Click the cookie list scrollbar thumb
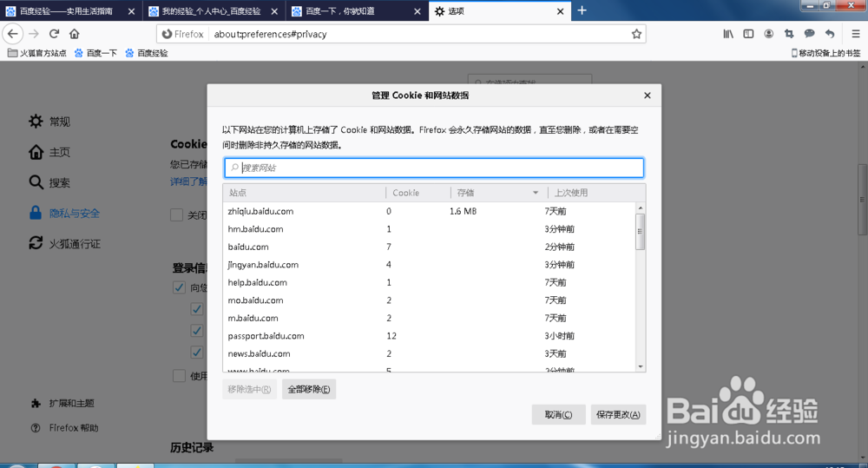This screenshot has width=868, height=468. point(640,232)
